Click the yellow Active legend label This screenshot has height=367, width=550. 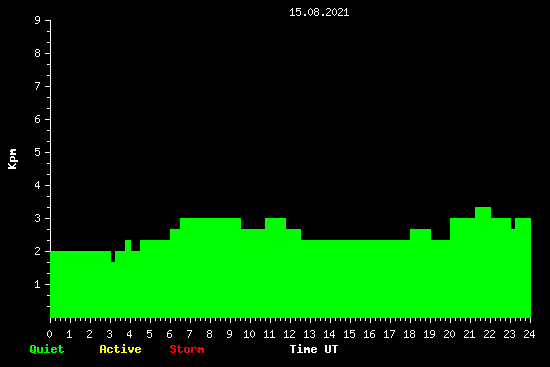[120, 349]
